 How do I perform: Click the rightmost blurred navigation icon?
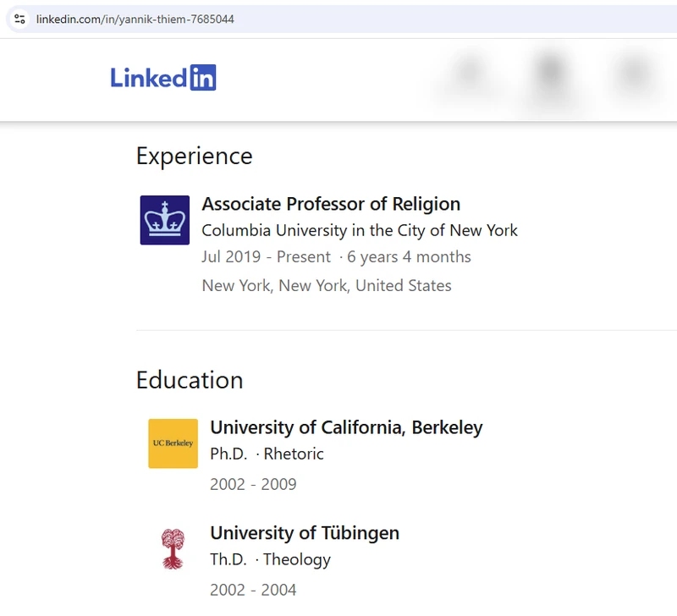[x=635, y=74]
